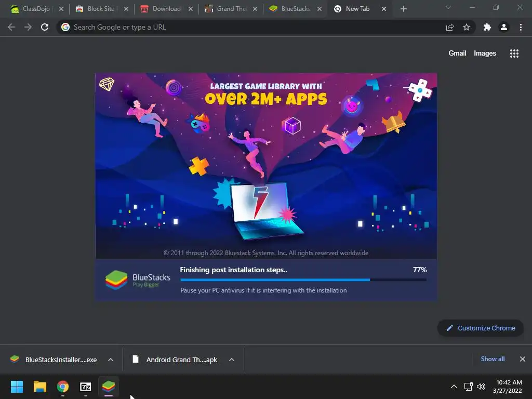Close the Block Site tab
Screen dimensions: 532x399
pos(126,9)
